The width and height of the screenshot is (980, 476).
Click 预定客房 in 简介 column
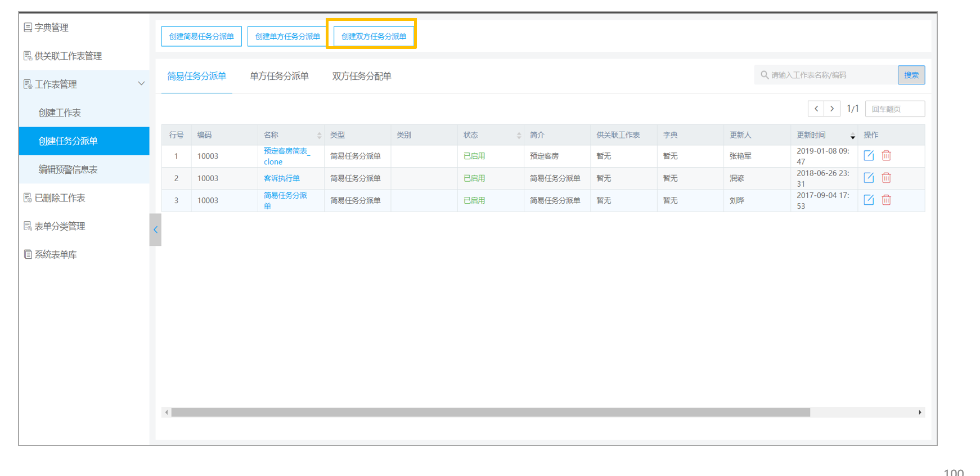tap(544, 156)
